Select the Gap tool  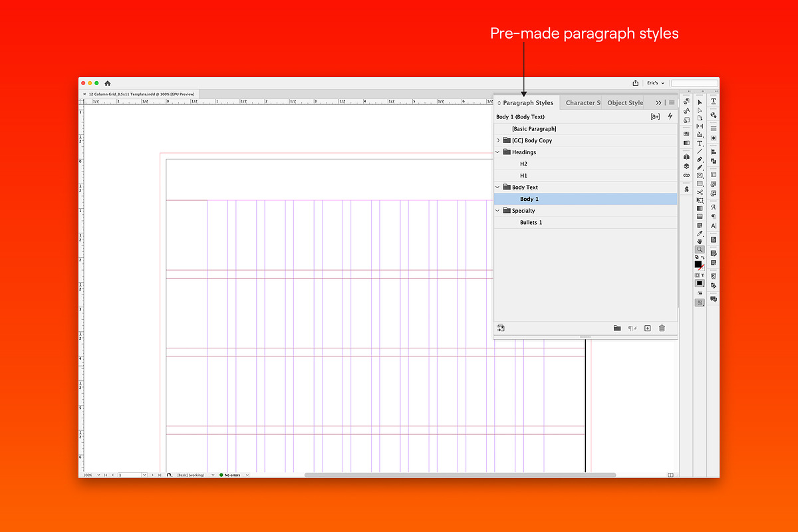click(x=700, y=126)
